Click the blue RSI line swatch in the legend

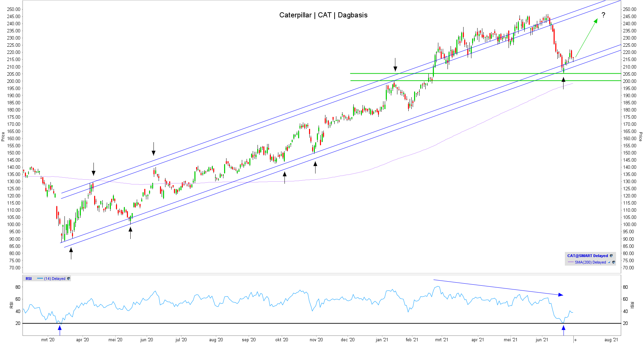click(x=40, y=279)
